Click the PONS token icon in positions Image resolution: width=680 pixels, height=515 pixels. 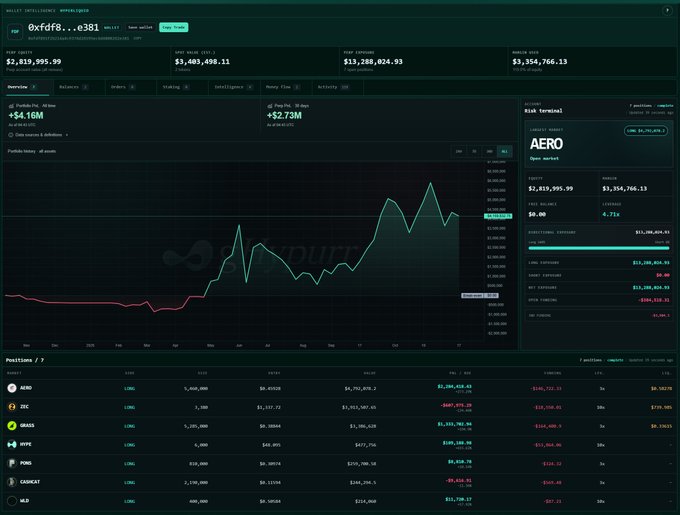[x=12, y=463]
